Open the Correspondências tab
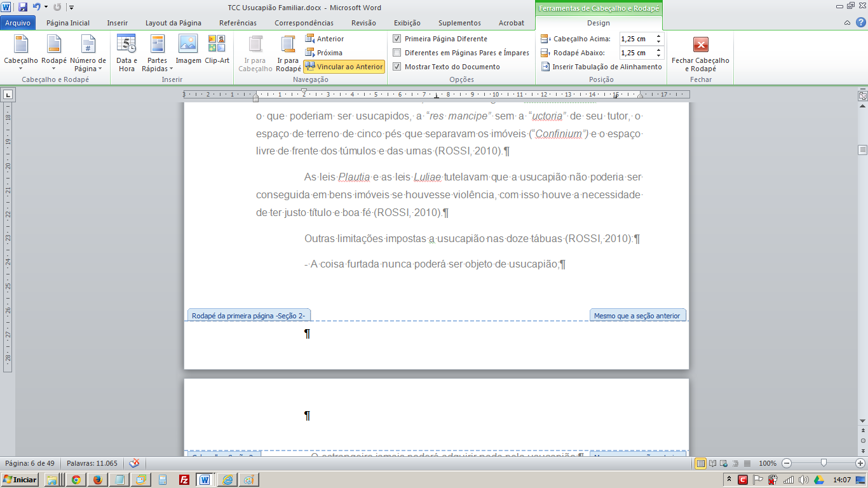Viewport: 868px width, 488px height. [304, 23]
